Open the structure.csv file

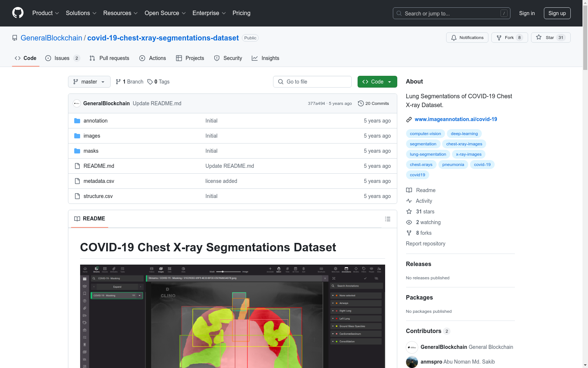coord(98,196)
